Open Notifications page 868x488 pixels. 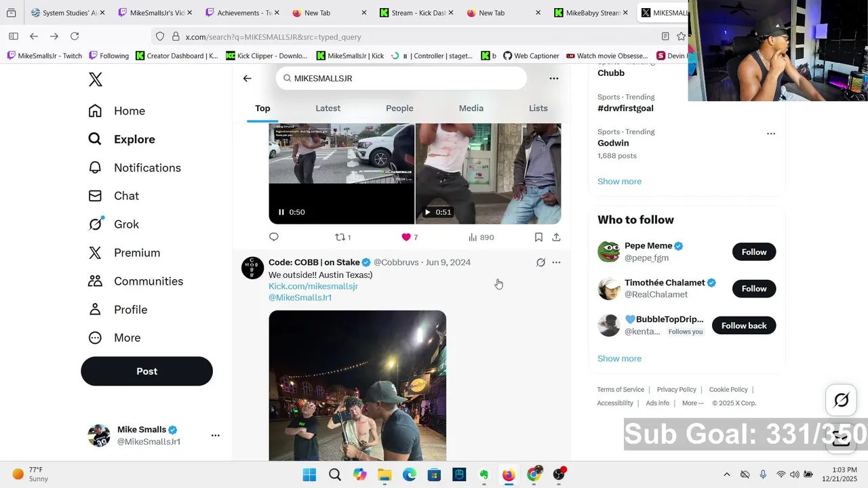coord(134,168)
